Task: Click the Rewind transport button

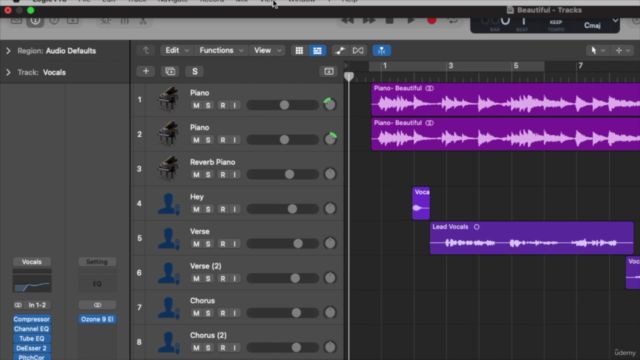Action: (347, 20)
